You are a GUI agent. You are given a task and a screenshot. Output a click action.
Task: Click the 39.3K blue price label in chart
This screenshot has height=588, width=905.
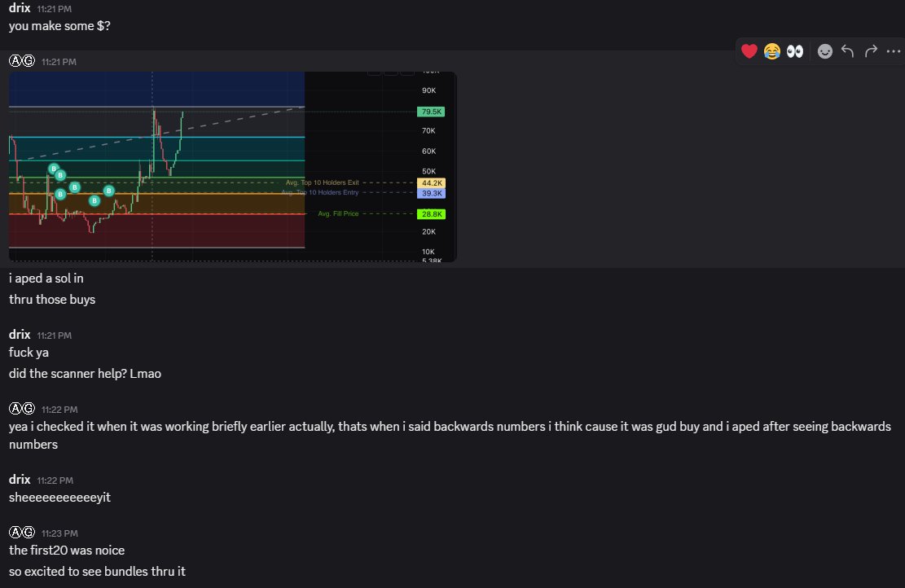pyautogui.click(x=431, y=193)
